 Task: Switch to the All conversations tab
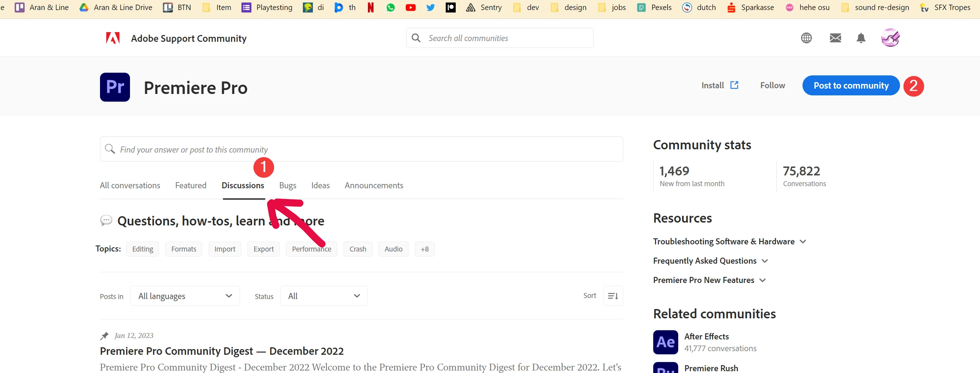tap(130, 185)
